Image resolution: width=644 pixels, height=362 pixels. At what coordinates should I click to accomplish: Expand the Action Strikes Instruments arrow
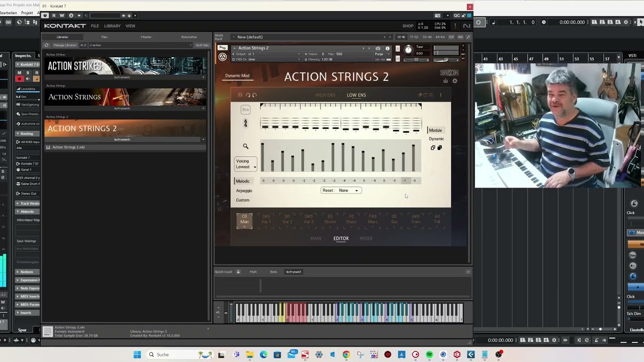click(203, 77)
